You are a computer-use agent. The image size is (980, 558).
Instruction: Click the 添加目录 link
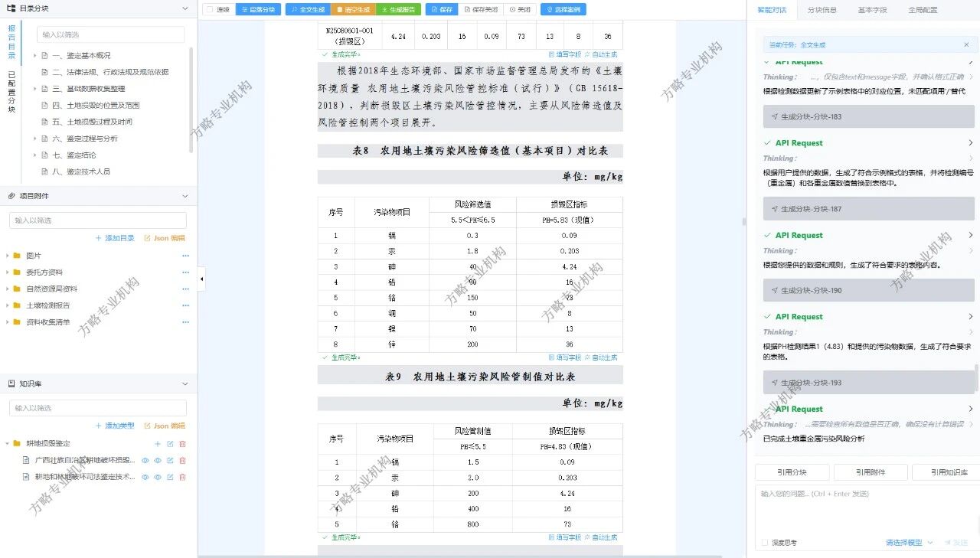tap(115, 238)
